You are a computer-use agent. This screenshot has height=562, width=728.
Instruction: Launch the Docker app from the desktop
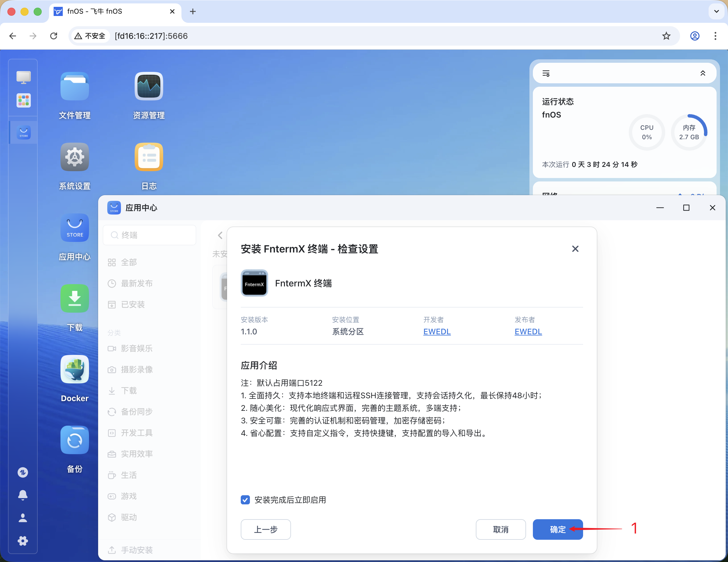74,369
